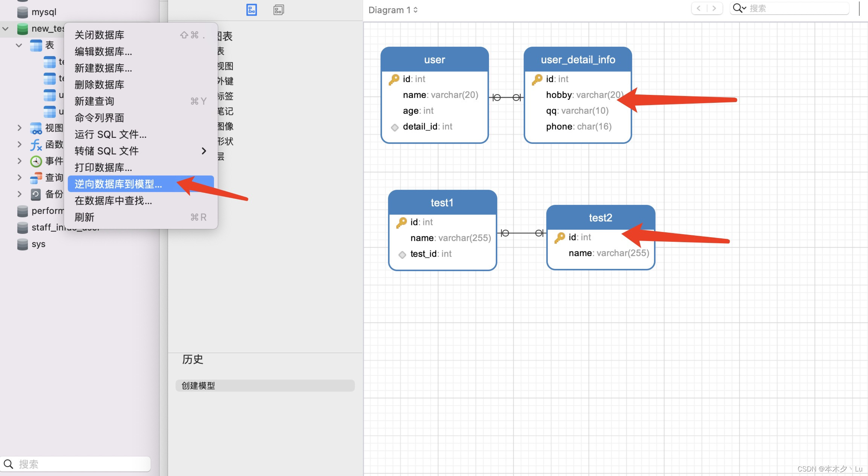Click the primary key icon in test2 table
868x476 pixels.
pyautogui.click(x=560, y=237)
